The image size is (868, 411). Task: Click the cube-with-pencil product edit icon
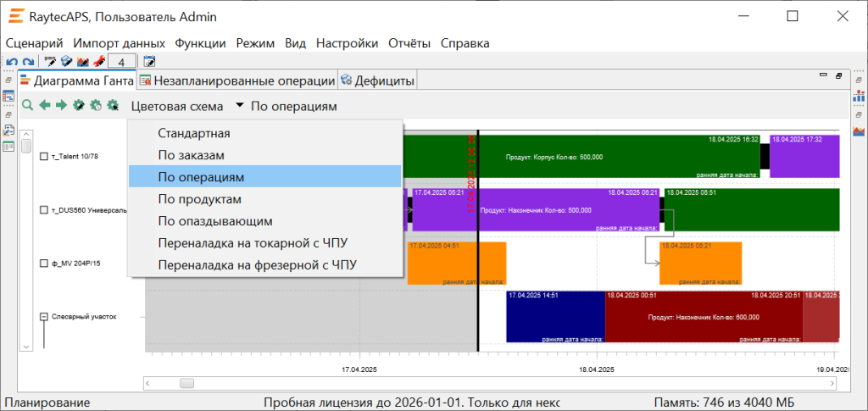pyautogui.click(x=66, y=61)
